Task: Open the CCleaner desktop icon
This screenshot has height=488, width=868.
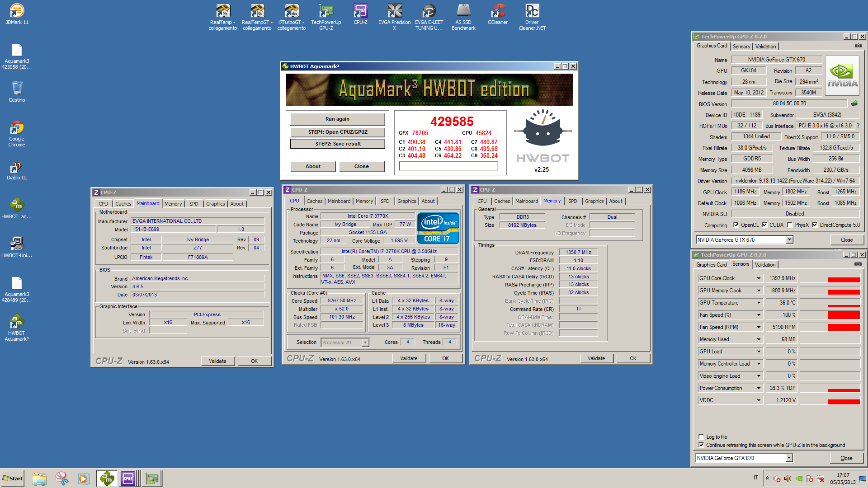Action: [498, 14]
